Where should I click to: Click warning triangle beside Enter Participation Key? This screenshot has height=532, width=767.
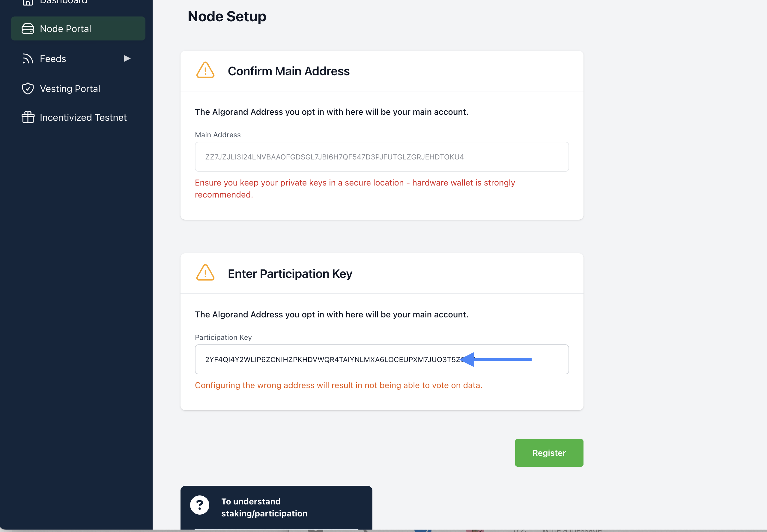tap(205, 273)
